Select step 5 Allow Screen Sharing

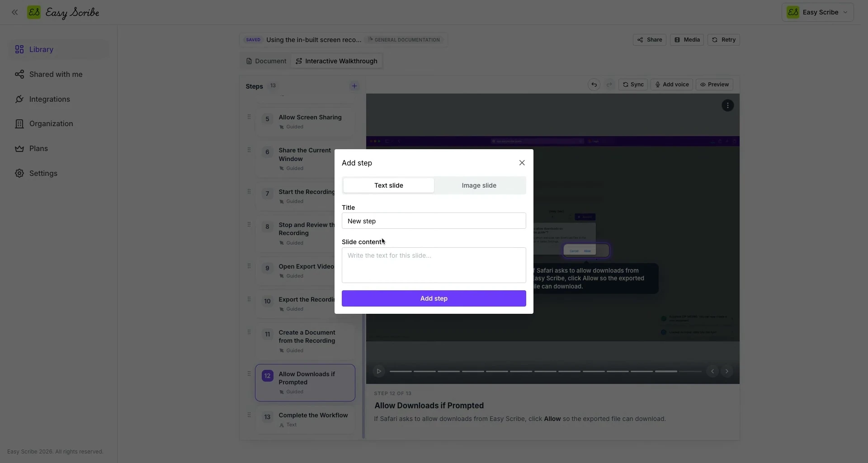pyautogui.click(x=305, y=122)
